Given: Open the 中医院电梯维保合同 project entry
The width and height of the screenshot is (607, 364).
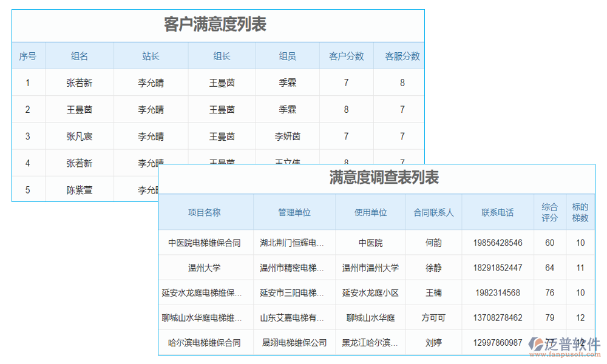Looking at the screenshot, I should [x=205, y=243].
